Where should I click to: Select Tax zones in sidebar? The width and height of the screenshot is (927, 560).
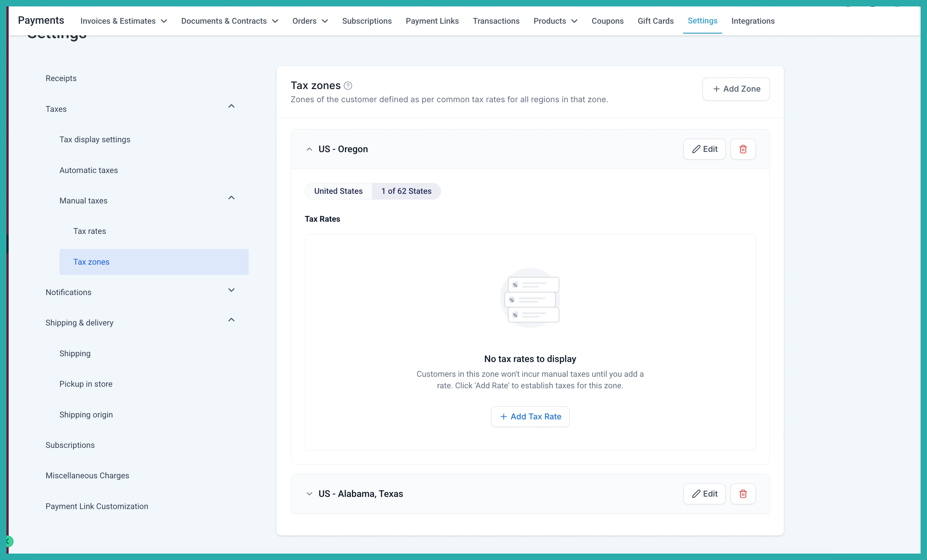click(x=154, y=262)
